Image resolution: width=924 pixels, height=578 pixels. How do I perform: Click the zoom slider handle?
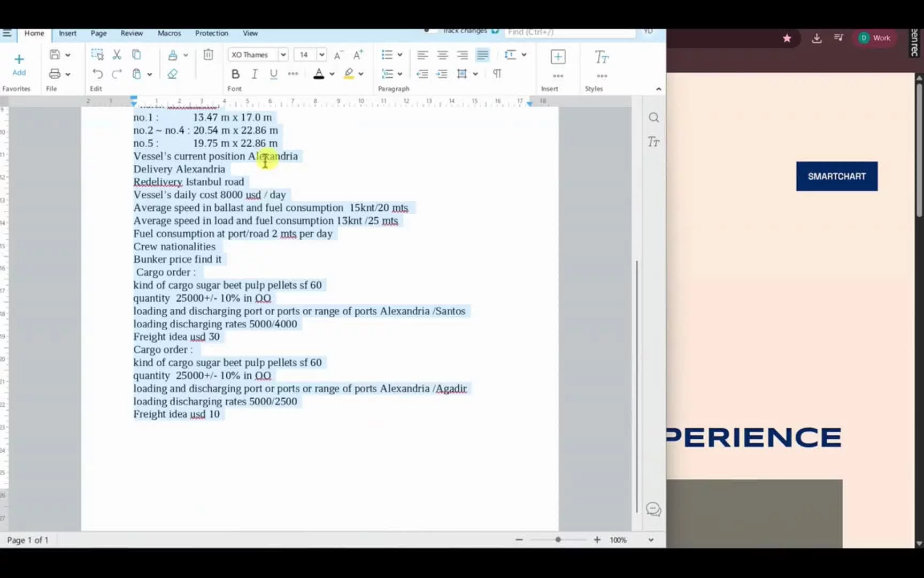point(558,540)
